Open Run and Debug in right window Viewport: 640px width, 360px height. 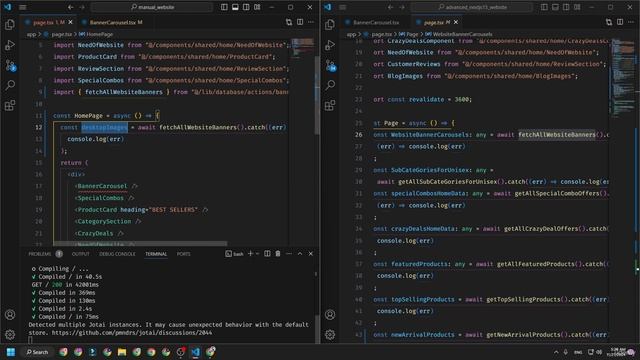330,45
